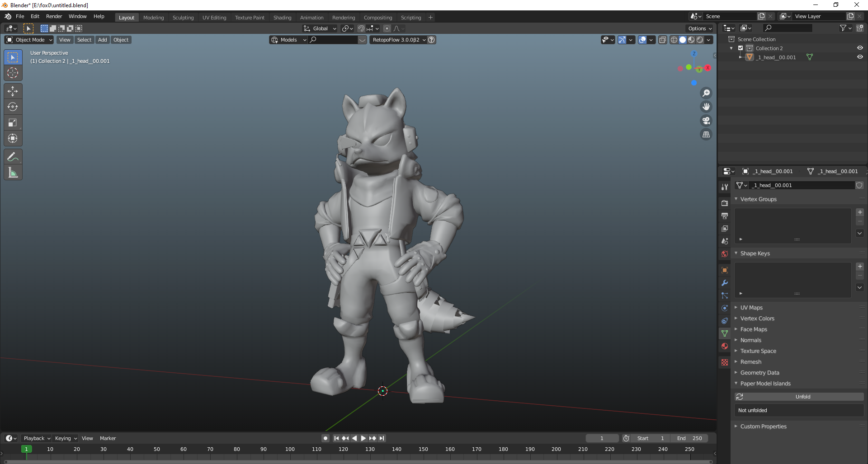
Task: Open shading options dropdown arrow
Action: [709, 40]
